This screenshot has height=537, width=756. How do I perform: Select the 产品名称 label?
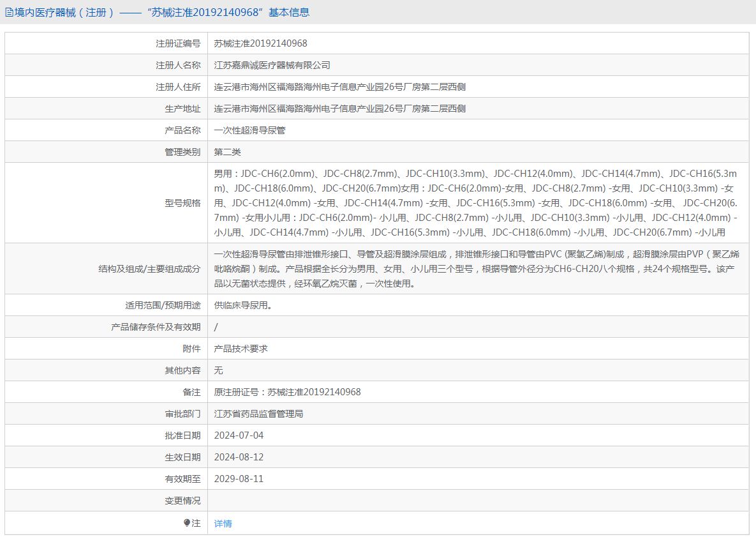[182, 130]
